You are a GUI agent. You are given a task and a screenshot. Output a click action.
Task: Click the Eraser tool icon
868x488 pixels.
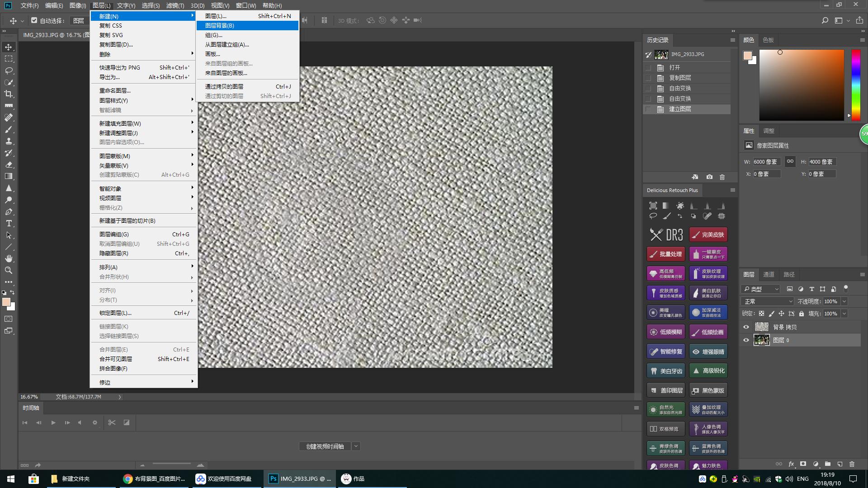pyautogui.click(x=9, y=164)
